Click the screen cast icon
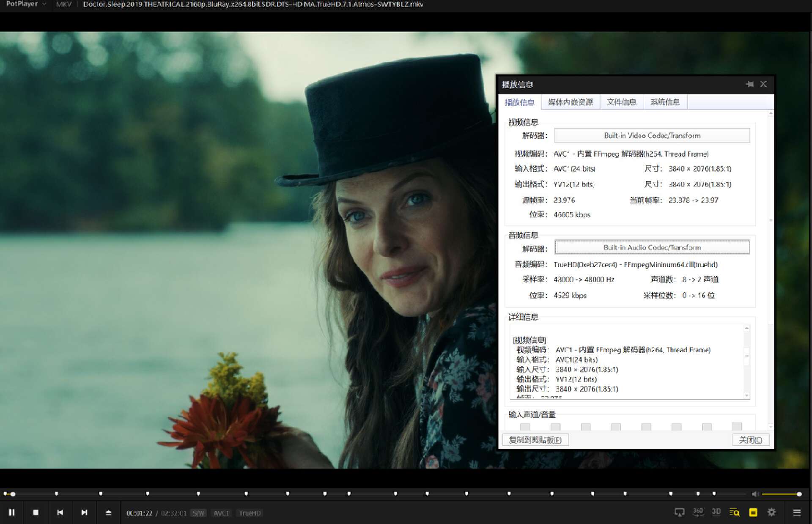This screenshot has height=524, width=812. 679,513
